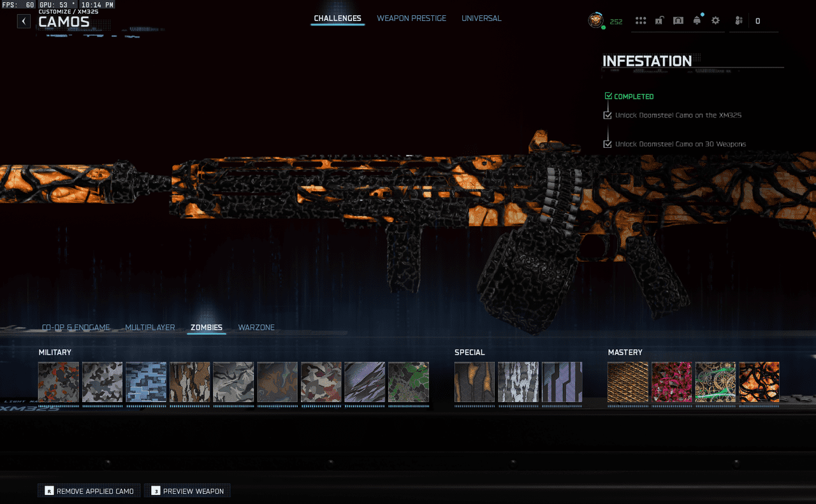This screenshot has height=504, width=816.
Task: Open the social friends icon
Action: click(738, 21)
